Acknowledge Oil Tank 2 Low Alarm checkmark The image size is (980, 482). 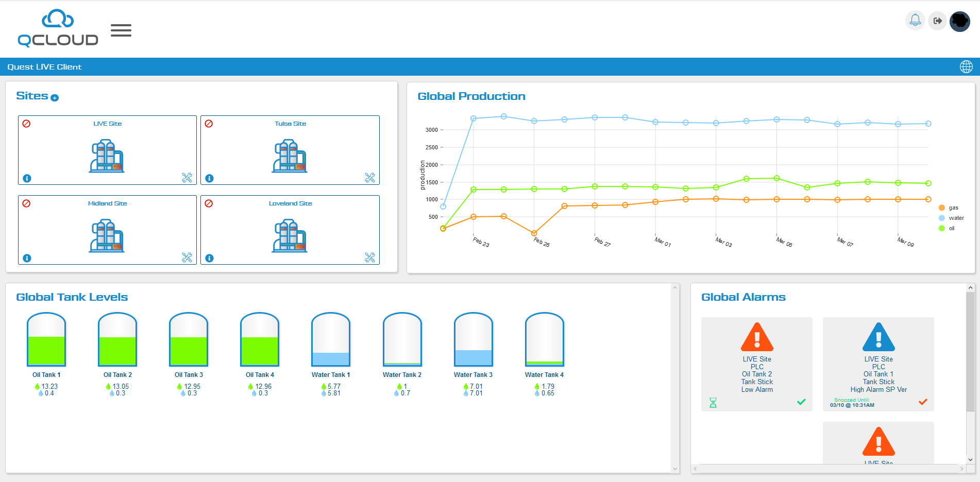pos(801,402)
